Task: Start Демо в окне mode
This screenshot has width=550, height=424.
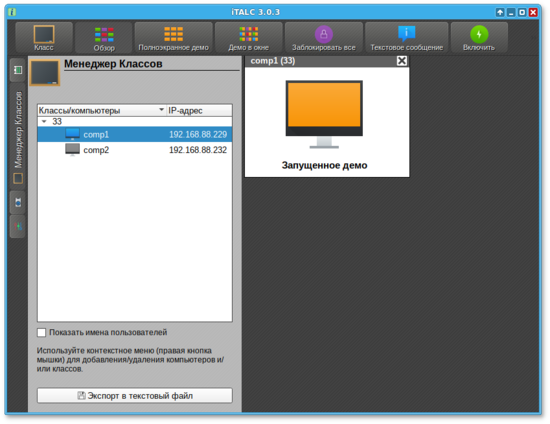Action: (x=248, y=38)
